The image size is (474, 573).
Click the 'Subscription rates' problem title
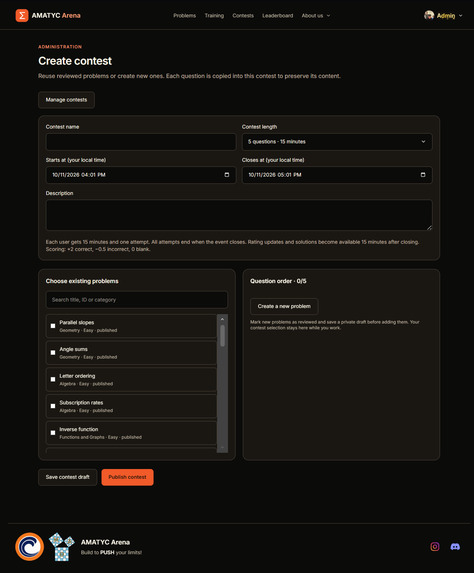pyautogui.click(x=81, y=402)
